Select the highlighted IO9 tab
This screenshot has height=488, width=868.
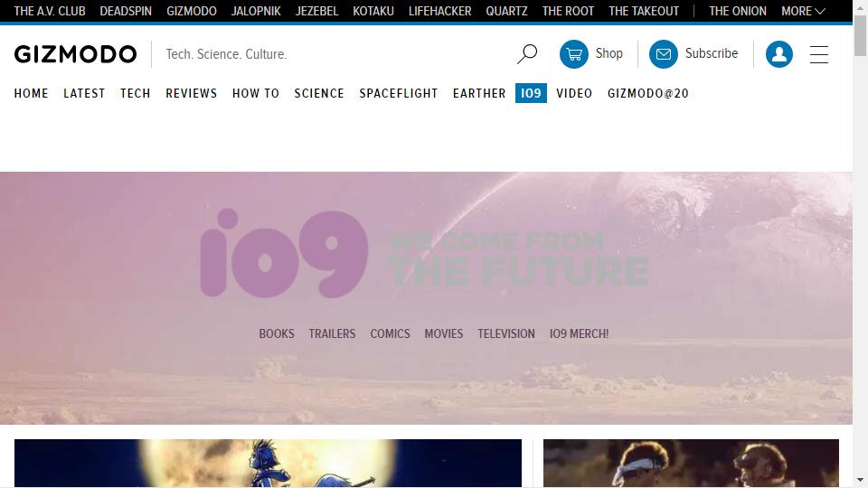tap(531, 93)
